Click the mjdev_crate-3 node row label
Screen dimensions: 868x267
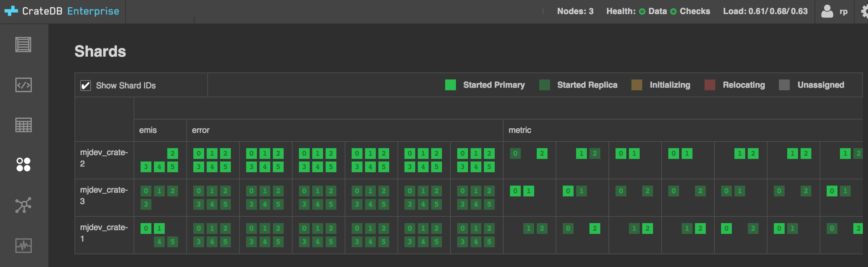coord(104,195)
